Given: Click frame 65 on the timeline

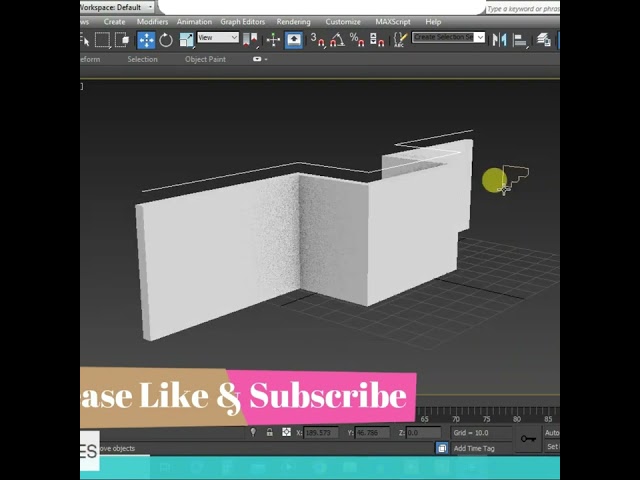Looking at the screenshot, I should 424,419.
